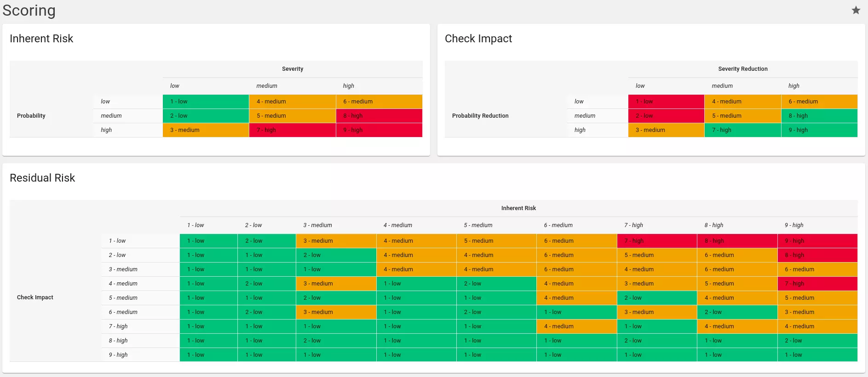Click green '9 - high' cell in Check Impact table

pos(819,130)
